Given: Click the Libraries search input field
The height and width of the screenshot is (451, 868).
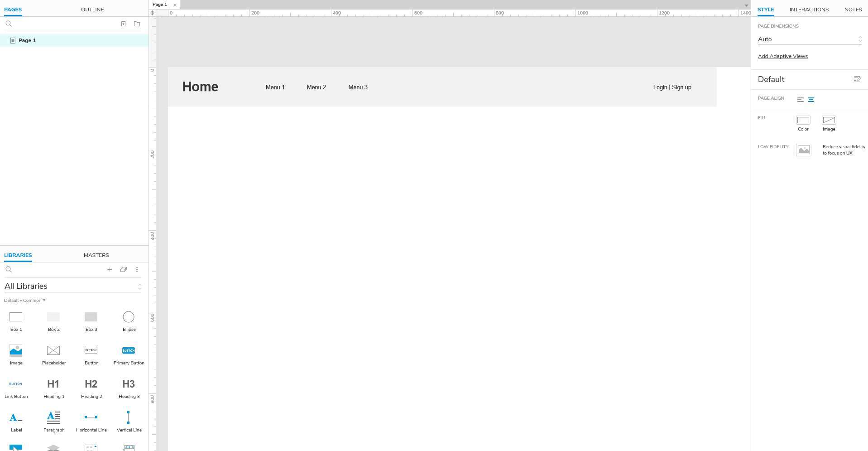Looking at the screenshot, I should (59, 270).
